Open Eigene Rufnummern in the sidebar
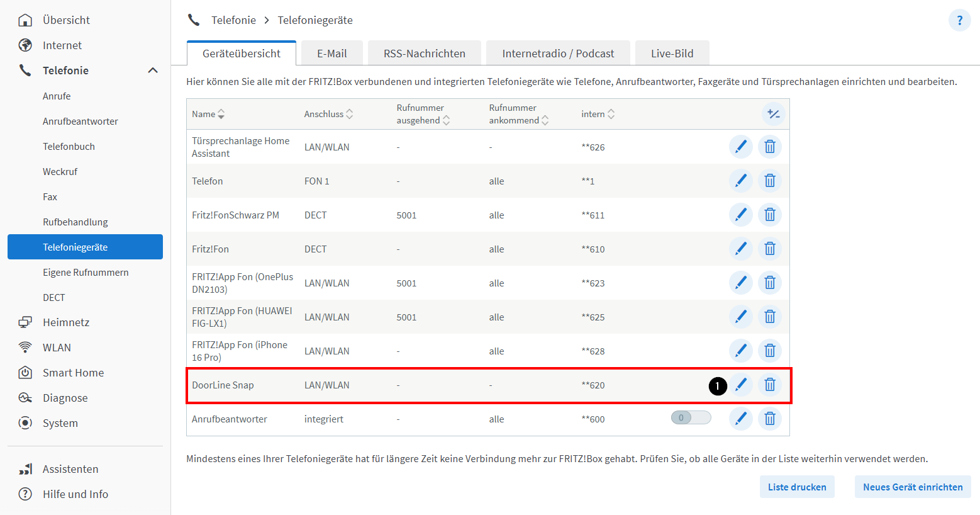The height and width of the screenshot is (515, 980). coord(86,273)
